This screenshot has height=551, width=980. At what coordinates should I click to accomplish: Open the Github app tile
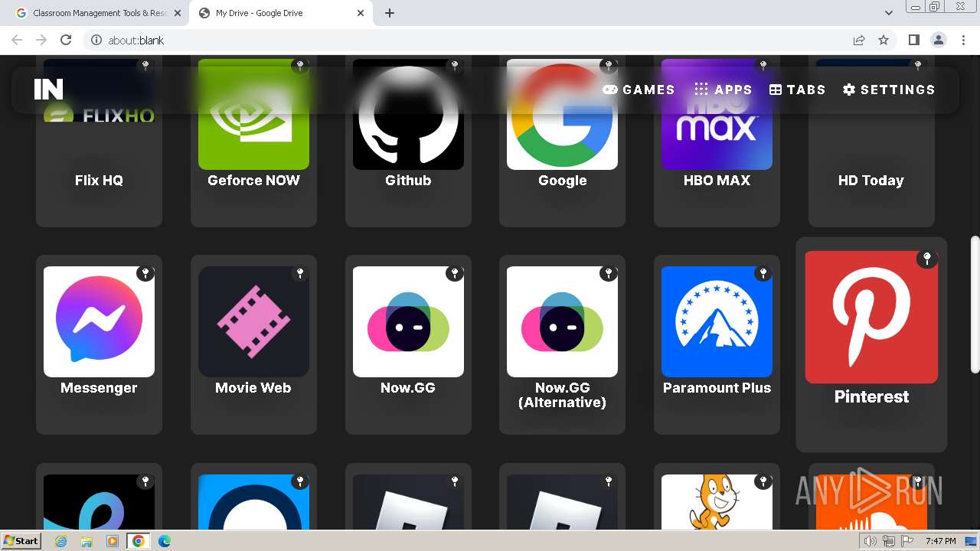coord(408,115)
